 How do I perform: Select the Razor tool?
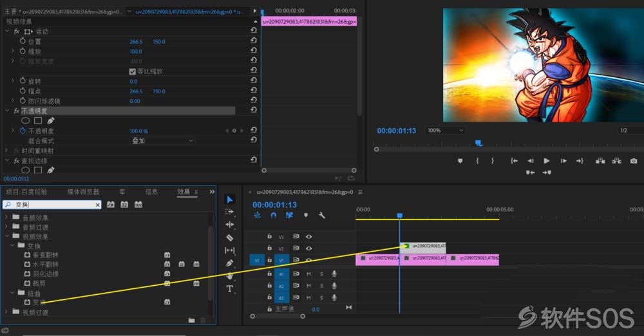coord(230,238)
